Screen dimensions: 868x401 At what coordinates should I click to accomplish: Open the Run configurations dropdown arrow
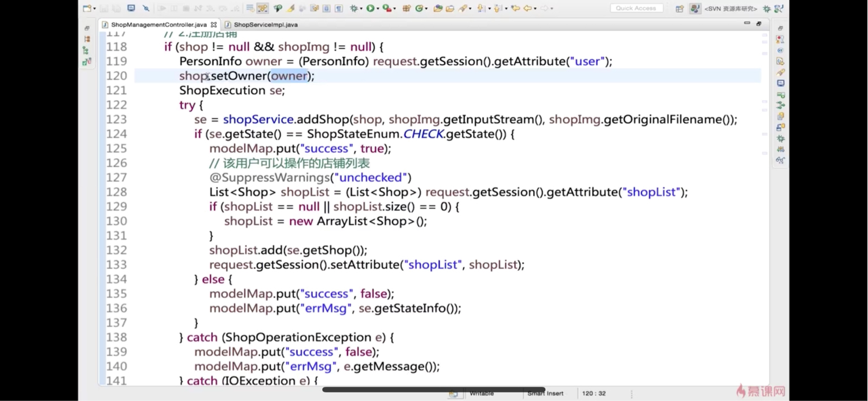tap(378, 9)
